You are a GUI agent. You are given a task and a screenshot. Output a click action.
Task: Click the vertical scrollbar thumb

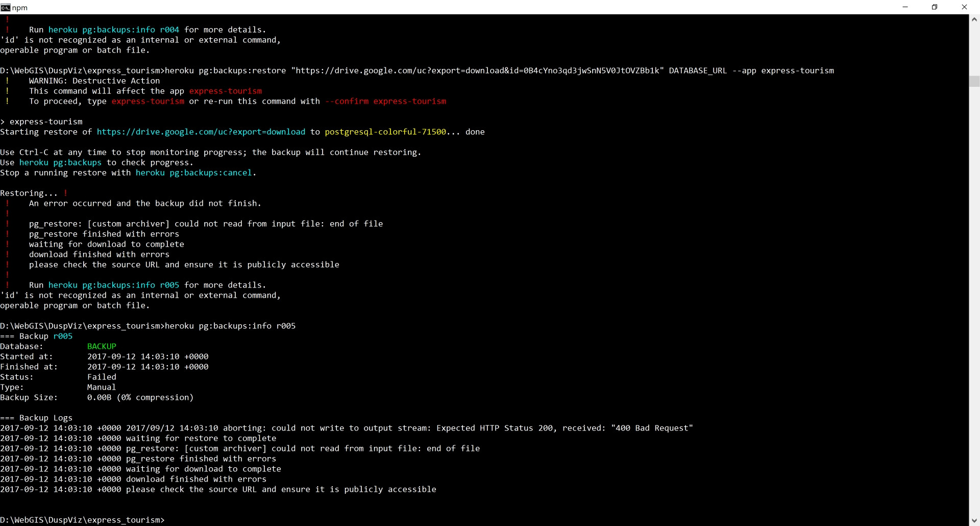974,82
